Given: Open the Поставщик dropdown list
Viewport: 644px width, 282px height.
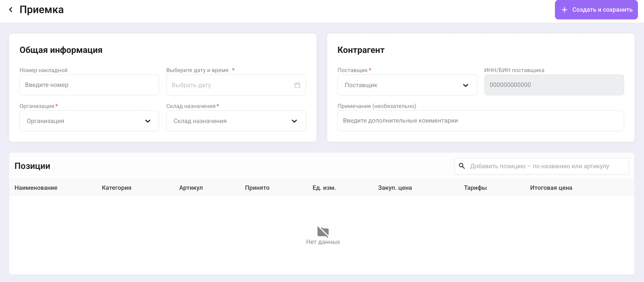Looking at the screenshot, I should [407, 85].
